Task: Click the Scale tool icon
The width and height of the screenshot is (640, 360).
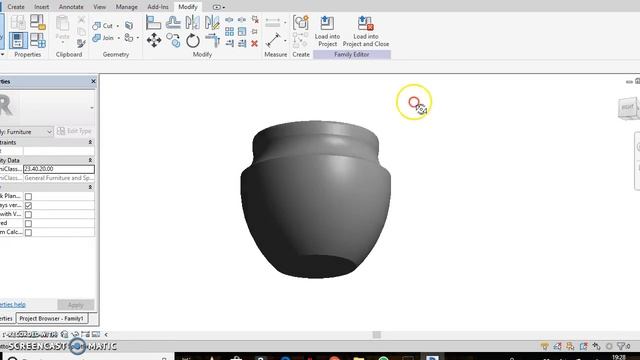Action: 242,31
